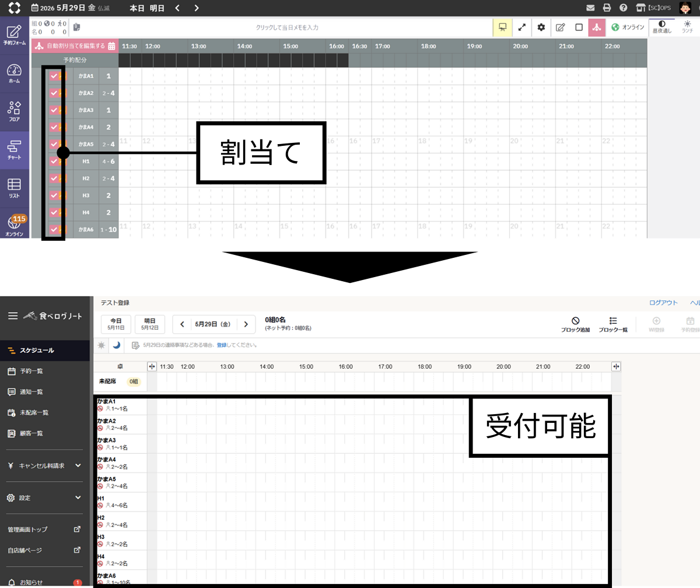Toggle the オンライン globe status

click(x=628, y=27)
